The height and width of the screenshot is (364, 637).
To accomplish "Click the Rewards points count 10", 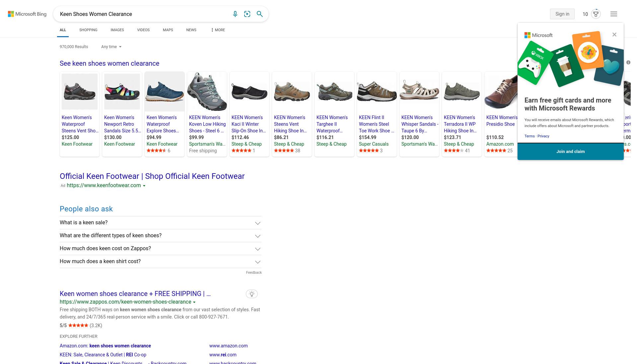I will click(x=585, y=14).
